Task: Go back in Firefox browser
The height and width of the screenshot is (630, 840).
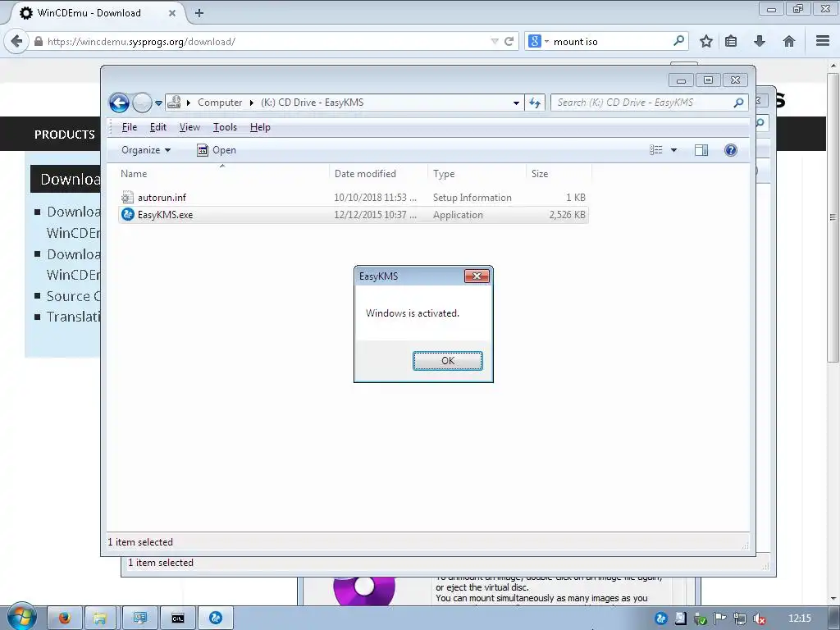Action: click(x=16, y=41)
